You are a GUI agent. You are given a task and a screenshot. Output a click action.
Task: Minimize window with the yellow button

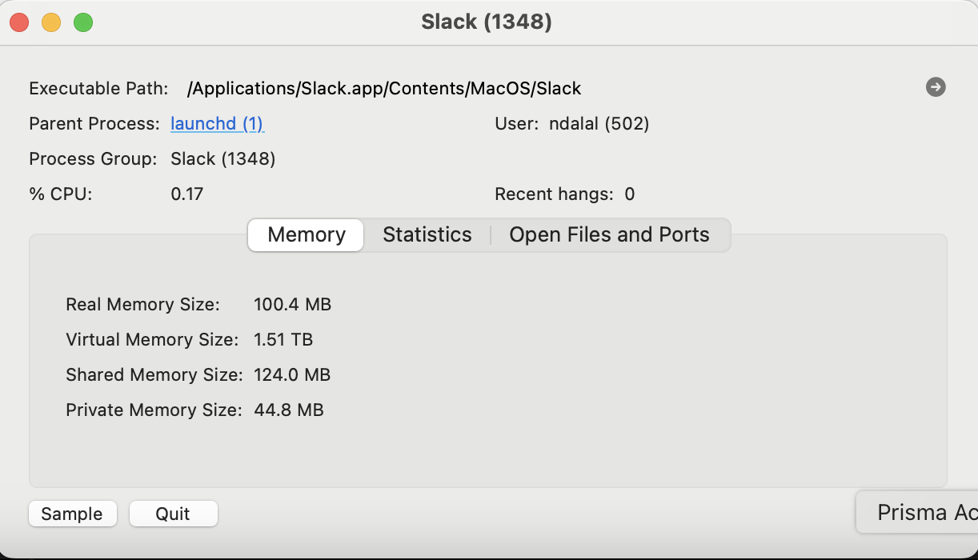(51, 22)
